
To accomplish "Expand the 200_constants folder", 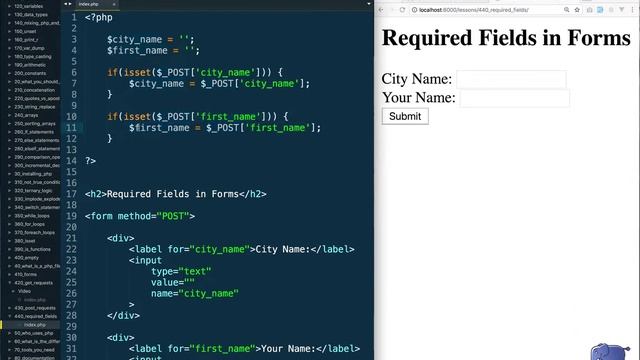I will tap(9, 73).
